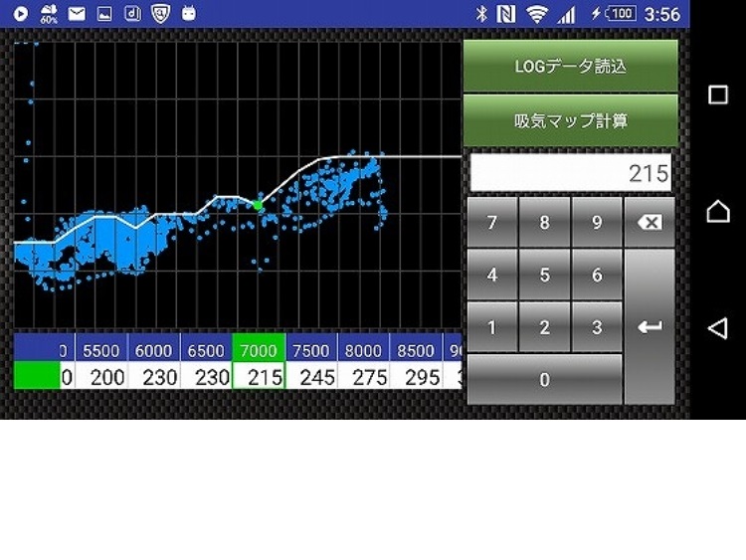The width and height of the screenshot is (746, 560).
Task: Select the 230 cell under 6000
Action: 153,377
